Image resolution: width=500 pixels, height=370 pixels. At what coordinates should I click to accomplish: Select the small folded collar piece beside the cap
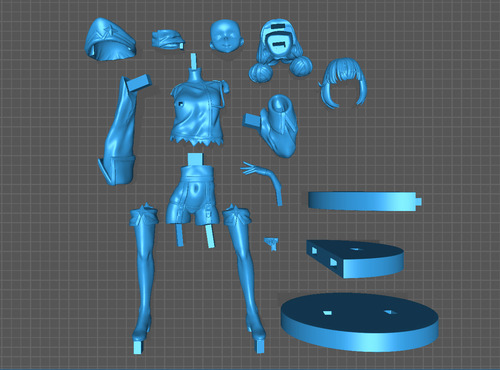(168, 40)
